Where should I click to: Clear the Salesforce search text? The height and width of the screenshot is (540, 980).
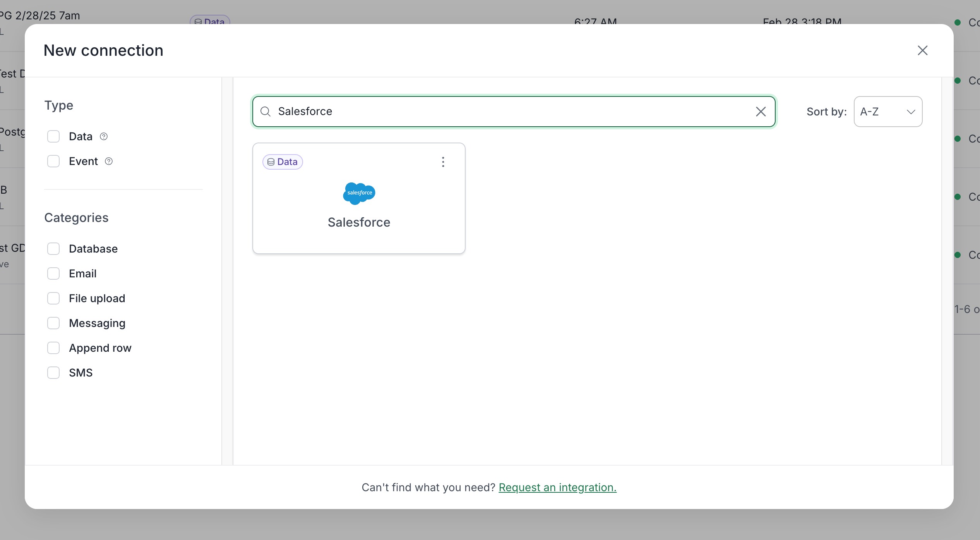click(761, 112)
